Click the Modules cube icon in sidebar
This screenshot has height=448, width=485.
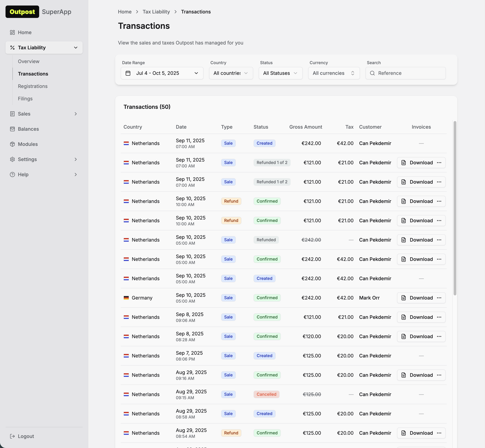point(12,144)
